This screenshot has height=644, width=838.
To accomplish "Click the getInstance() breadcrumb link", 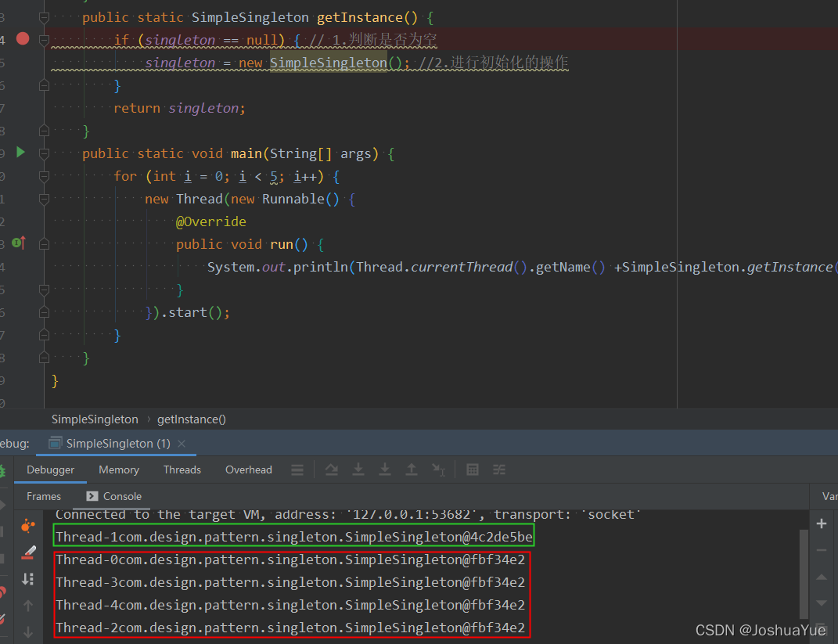I will pos(191,419).
